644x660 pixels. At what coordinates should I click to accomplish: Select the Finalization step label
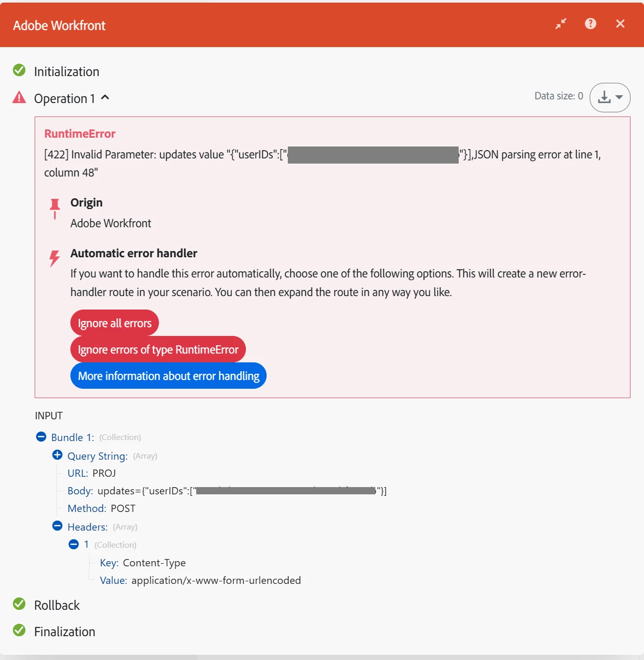coord(65,632)
